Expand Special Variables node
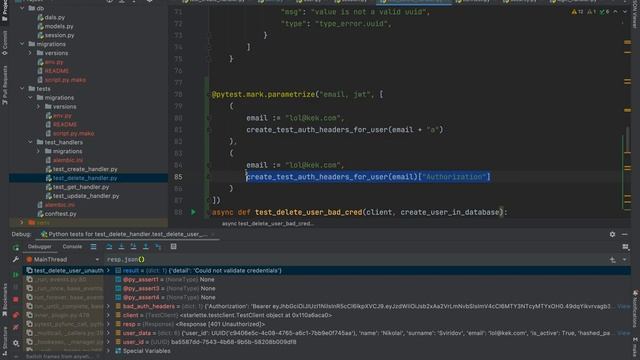 click(108, 351)
